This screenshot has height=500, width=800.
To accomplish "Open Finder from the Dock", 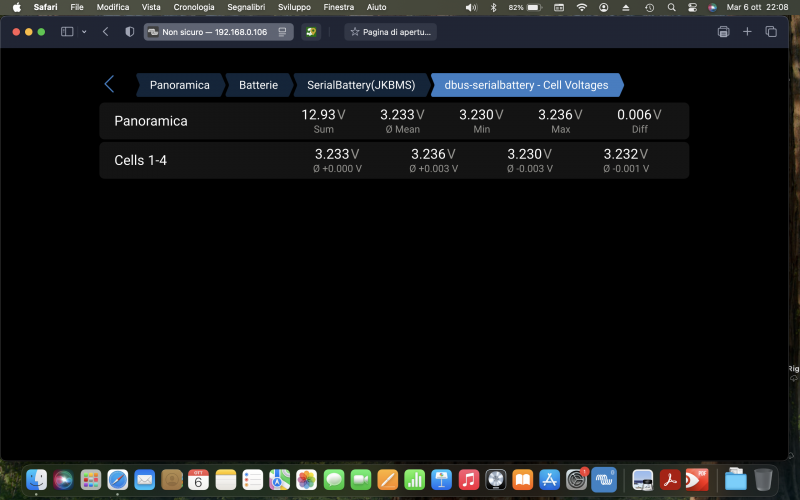I will [36, 480].
